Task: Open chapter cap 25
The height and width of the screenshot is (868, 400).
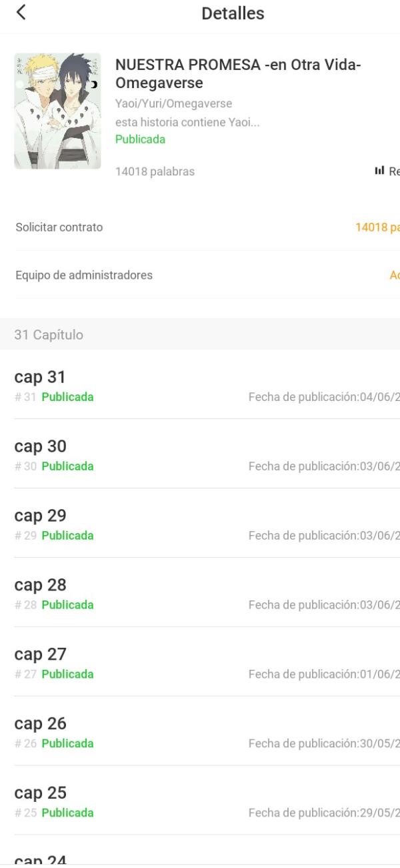Action: tap(200, 801)
